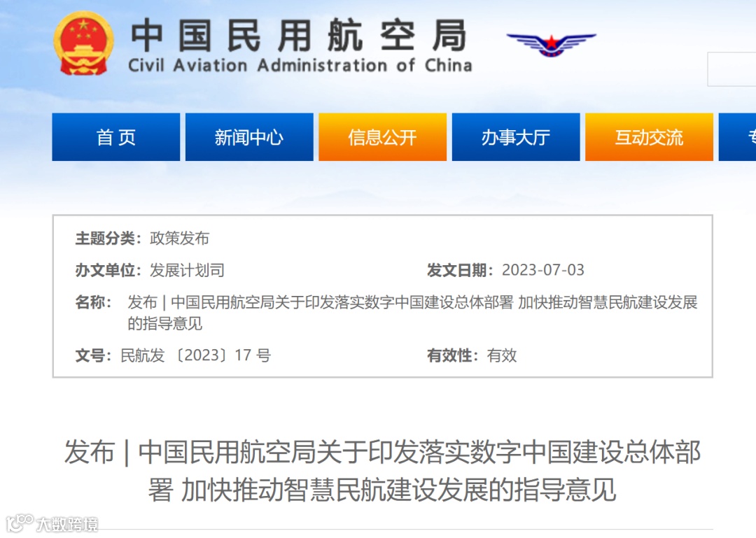756x538 pixels.
Task: Open the 互动交流 navigation tab
Action: pyautogui.click(x=649, y=137)
